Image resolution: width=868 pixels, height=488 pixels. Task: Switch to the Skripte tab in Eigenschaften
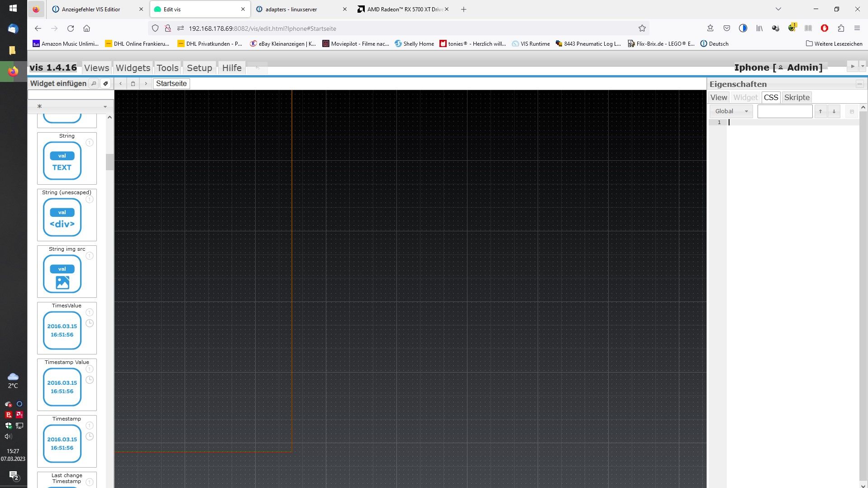(796, 97)
